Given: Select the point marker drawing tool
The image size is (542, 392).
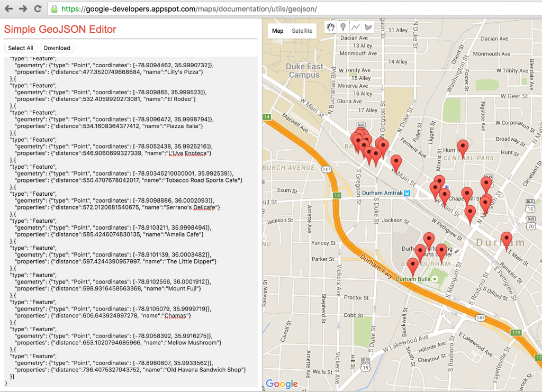Looking at the screenshot, I should 344,27.
